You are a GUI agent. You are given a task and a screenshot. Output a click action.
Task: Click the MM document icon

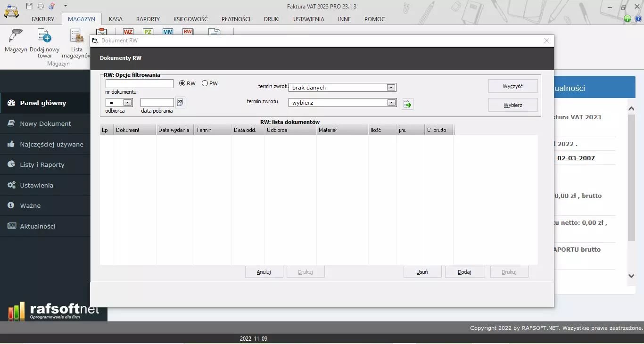coord(168,32)
